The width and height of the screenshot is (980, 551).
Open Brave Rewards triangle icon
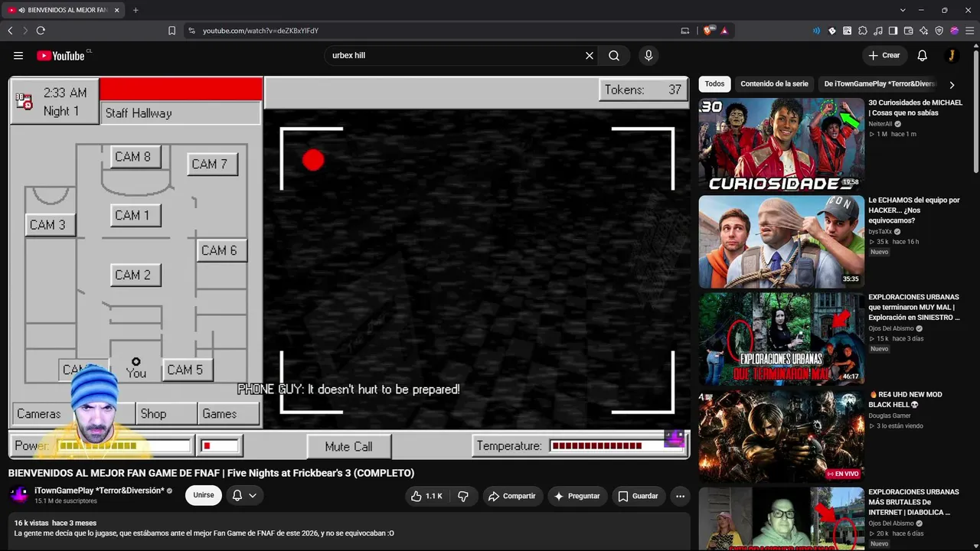pyautogui.click(x=724, y=31)
